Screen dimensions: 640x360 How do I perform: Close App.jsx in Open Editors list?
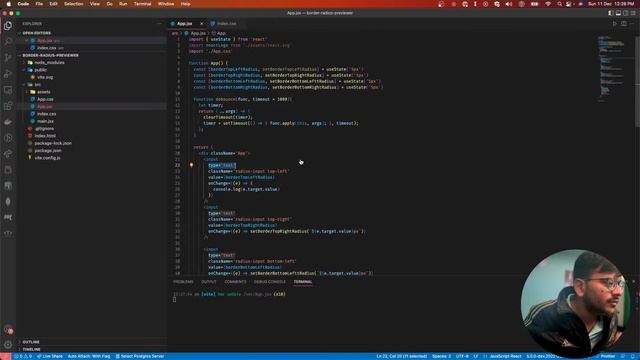coord(27,40)
